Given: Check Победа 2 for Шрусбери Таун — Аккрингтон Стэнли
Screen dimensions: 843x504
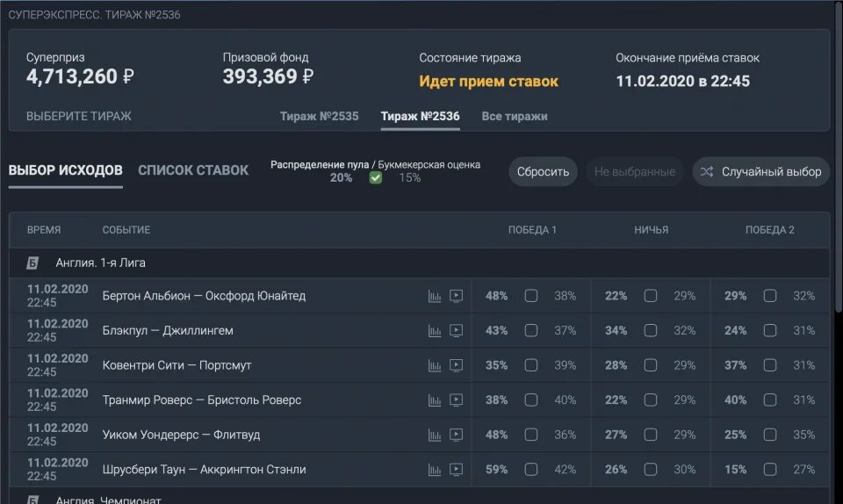Looking at the screenshot, I should tap(770, 470).
